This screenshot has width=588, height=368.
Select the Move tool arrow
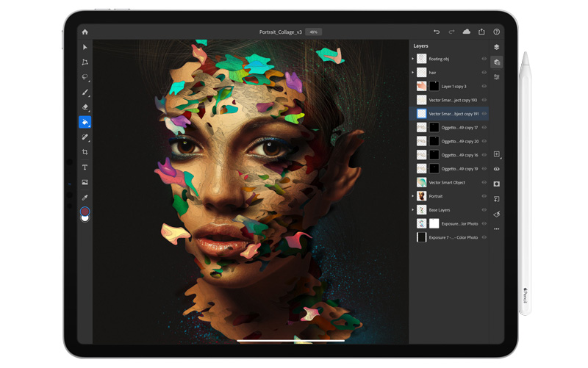point(85,47)
